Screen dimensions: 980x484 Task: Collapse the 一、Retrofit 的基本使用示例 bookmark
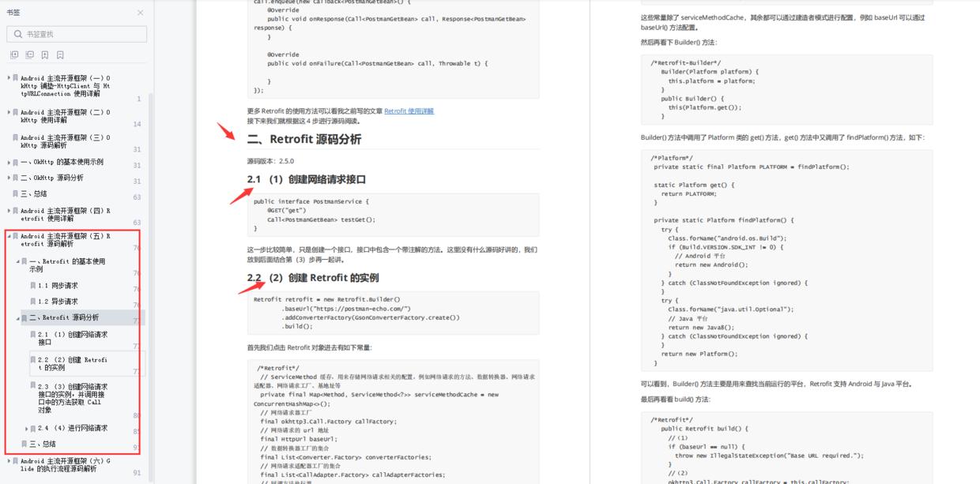(x=17, y=261)
